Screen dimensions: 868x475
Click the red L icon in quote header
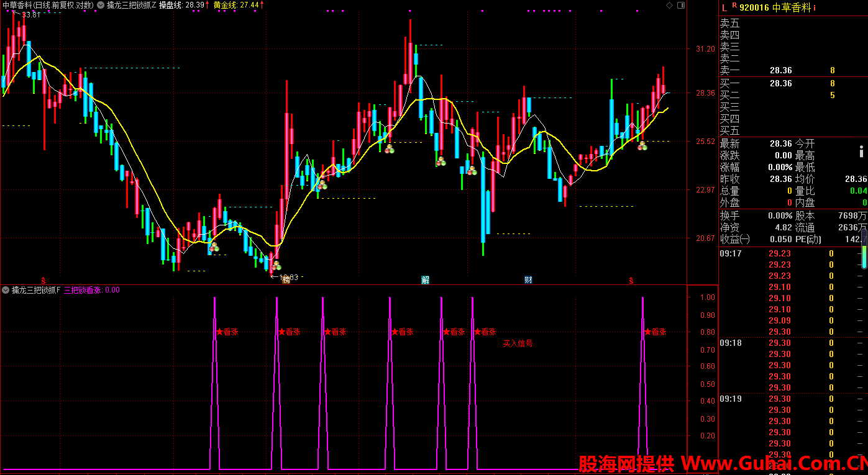[723, 7]
